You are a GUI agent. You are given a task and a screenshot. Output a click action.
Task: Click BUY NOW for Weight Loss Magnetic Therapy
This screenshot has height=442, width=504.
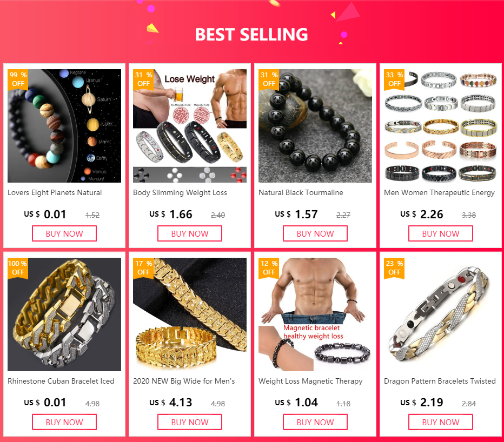315,422
